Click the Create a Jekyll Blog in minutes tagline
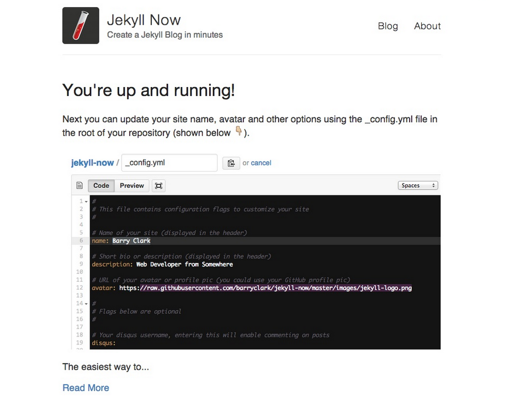This screenshot has height=420, width=506. coord(165,35)
